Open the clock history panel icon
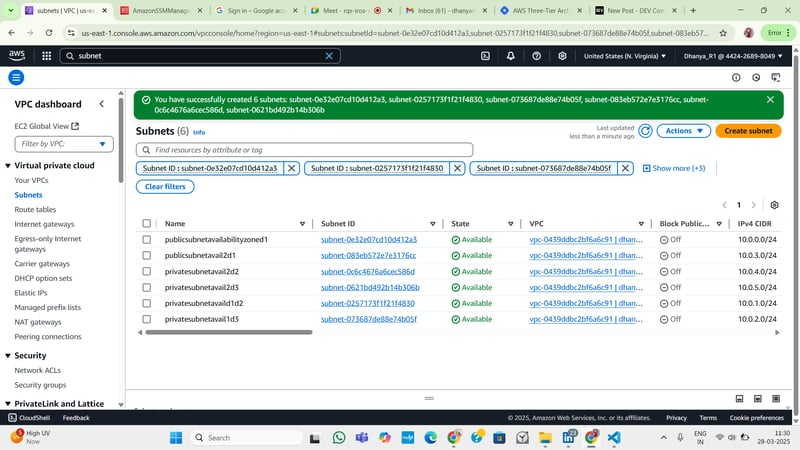Image resolution: width=800 pixels, height=450 pixels. pyautogui.click(x=756, y=78)
